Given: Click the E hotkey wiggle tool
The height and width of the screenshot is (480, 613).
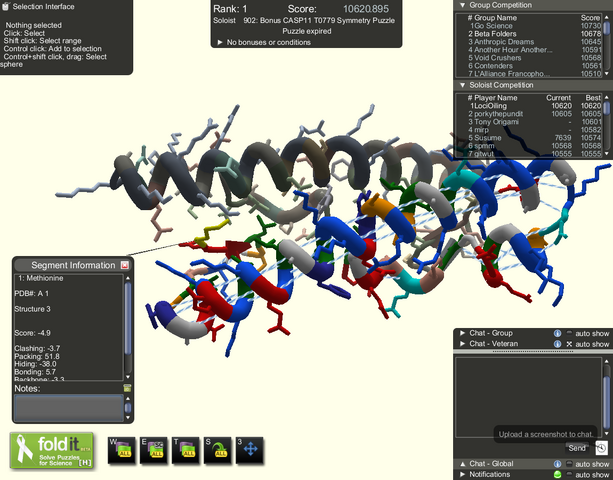Looking at the screenshot, I should (154, 450).
